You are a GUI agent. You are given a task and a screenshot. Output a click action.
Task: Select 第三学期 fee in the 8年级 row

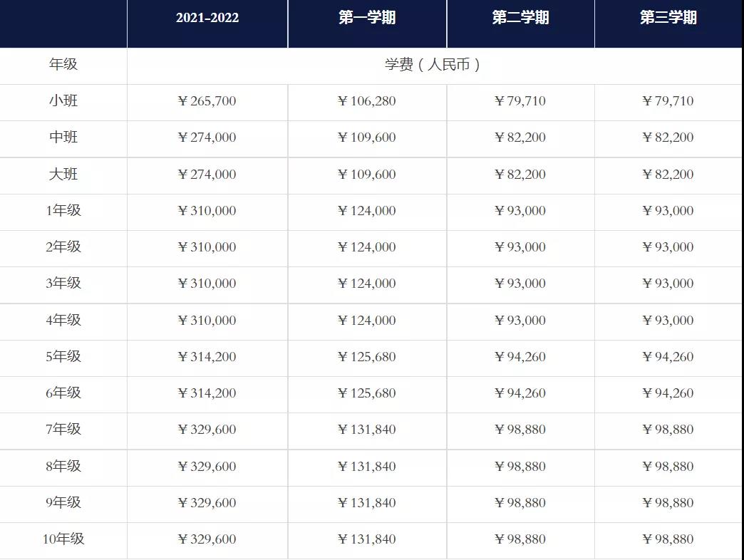tap(668, 467)
